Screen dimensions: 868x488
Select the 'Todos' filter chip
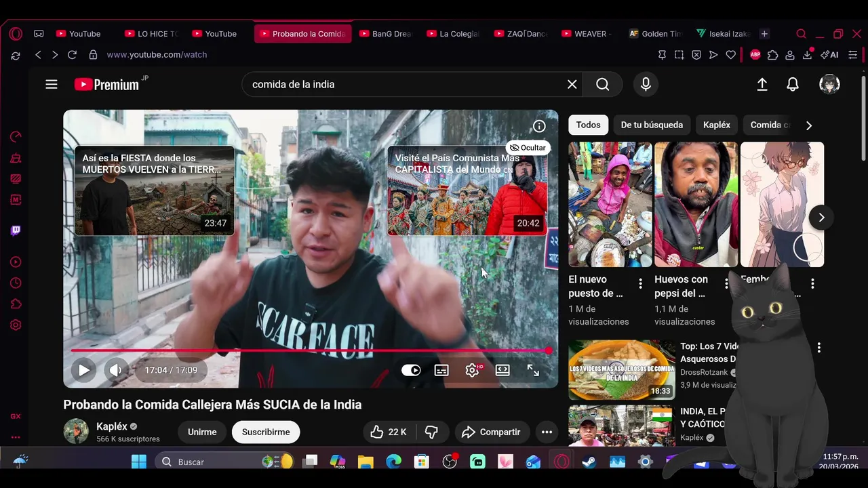588,125
